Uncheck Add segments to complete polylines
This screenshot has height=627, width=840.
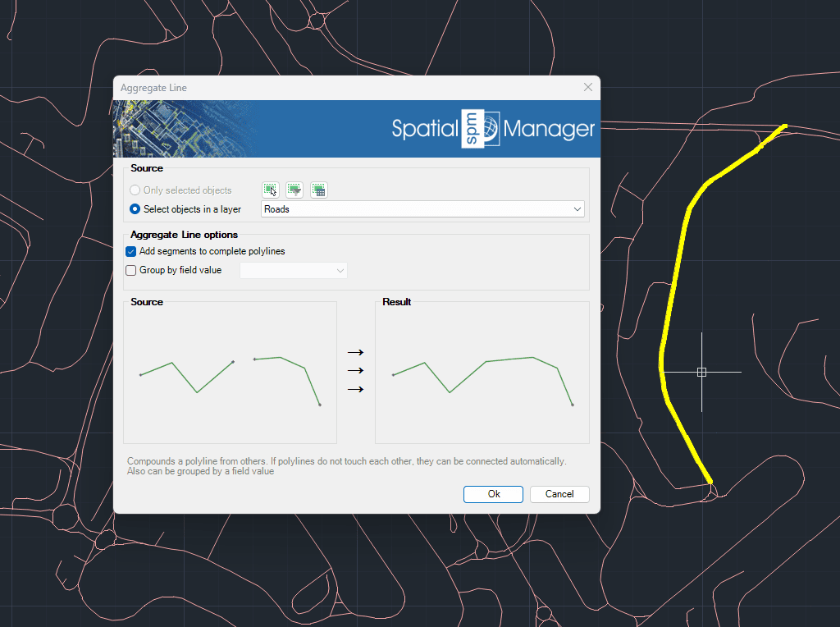[x=130, y=251]
